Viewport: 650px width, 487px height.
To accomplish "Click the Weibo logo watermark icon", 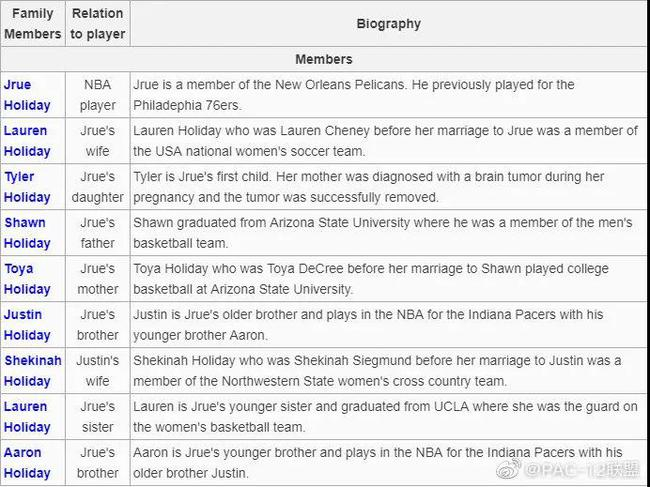I will click(x=511, y=469).
